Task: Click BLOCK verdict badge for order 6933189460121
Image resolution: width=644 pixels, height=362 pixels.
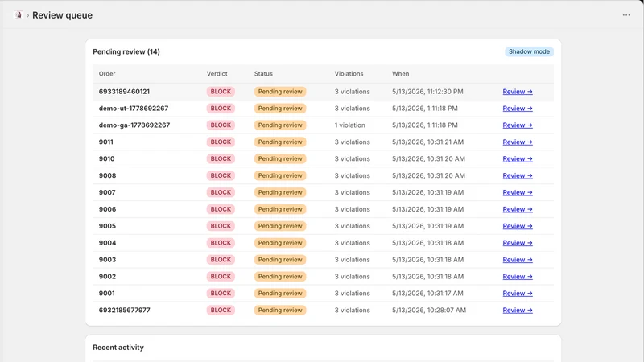Action: (x=221, y=92)
